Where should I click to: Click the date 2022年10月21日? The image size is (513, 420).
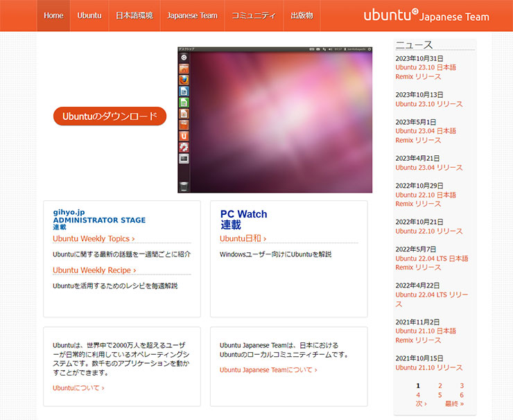[419, 222]
